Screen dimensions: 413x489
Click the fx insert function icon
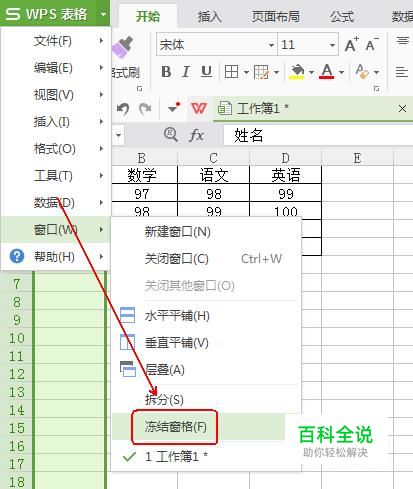click(x=196, y=135)
